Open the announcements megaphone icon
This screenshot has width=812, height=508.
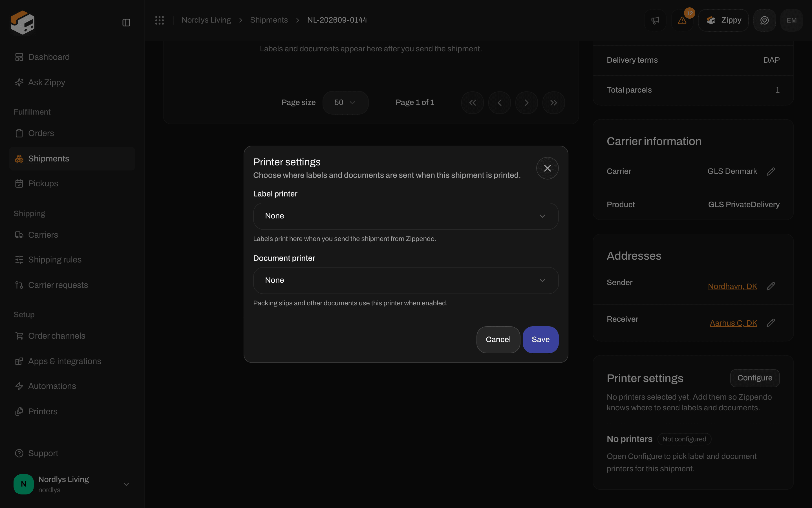pos(655,21)
